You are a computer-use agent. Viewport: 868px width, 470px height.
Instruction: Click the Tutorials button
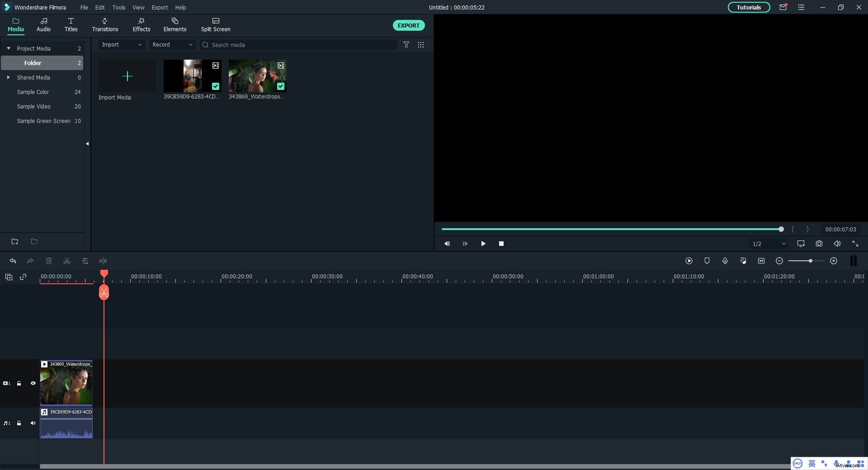tap(749, 7)
